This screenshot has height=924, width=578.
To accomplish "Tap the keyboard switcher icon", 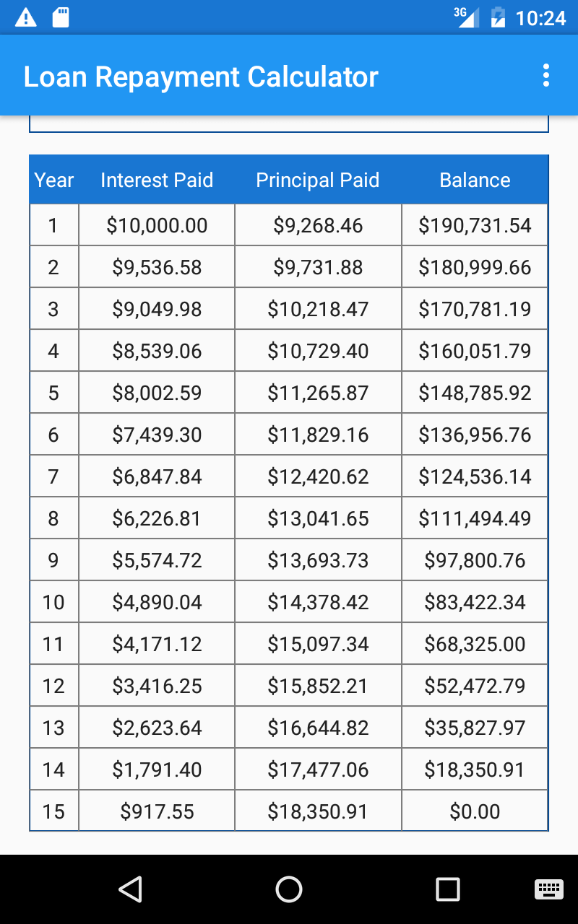I will [549, 889].
